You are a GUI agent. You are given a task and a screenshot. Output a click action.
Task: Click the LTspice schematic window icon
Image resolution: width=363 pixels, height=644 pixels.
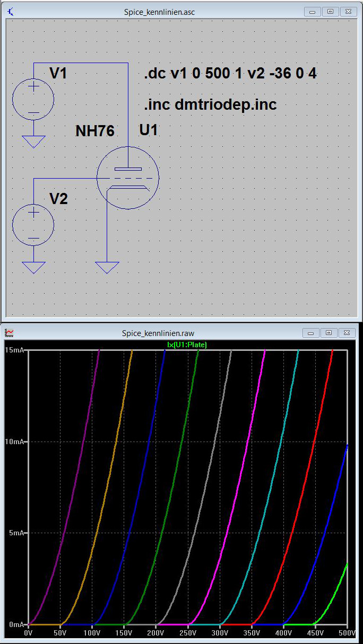10,11
